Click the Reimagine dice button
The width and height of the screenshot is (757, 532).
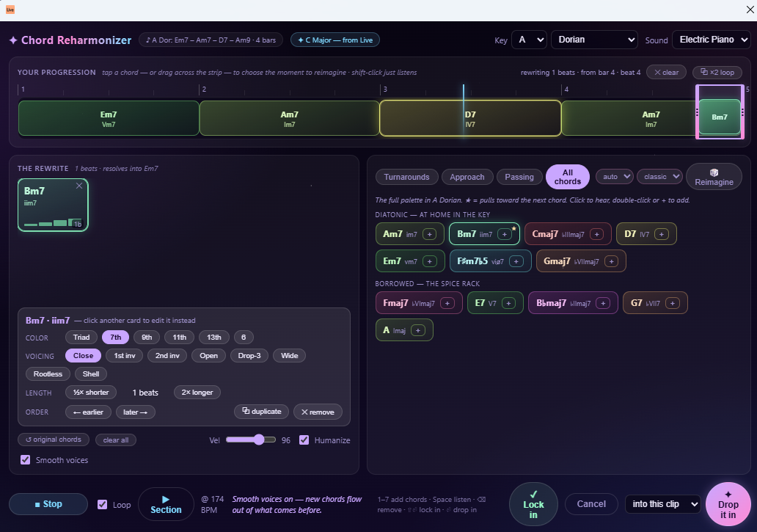pos(714,177)
